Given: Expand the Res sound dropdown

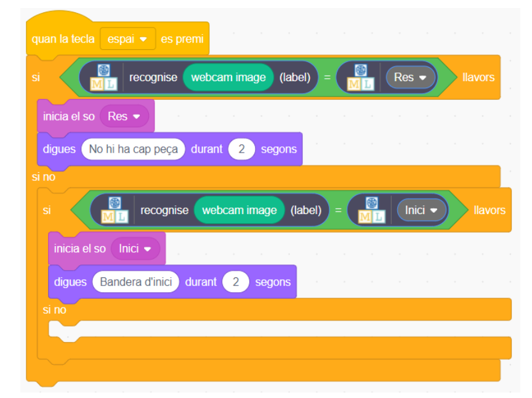Looking at the screenshot, I should pyautogui.click(x=124, y=116).
